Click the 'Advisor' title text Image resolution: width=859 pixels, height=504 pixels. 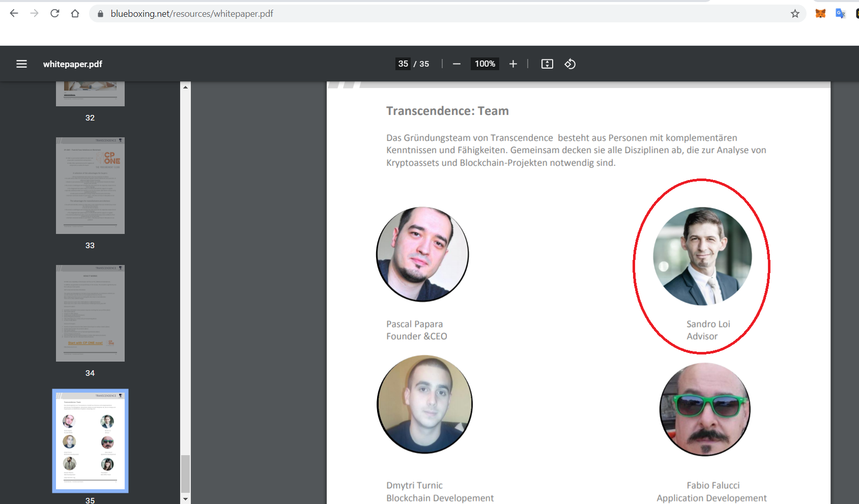(x=702, y=336)
